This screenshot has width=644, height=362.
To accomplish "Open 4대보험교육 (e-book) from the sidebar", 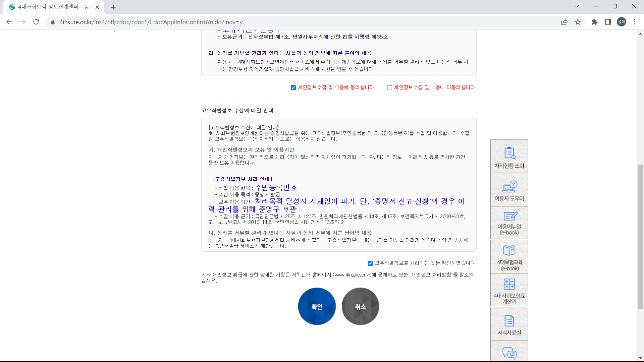I will click(509, 256).
